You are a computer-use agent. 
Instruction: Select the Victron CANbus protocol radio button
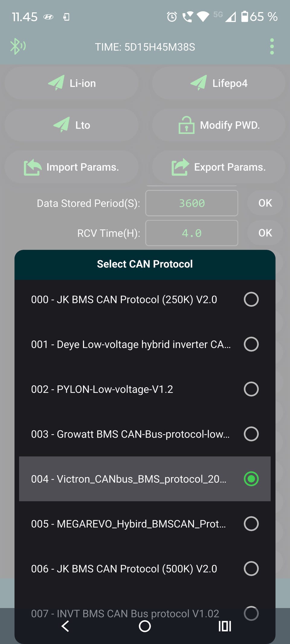(251, 479)
